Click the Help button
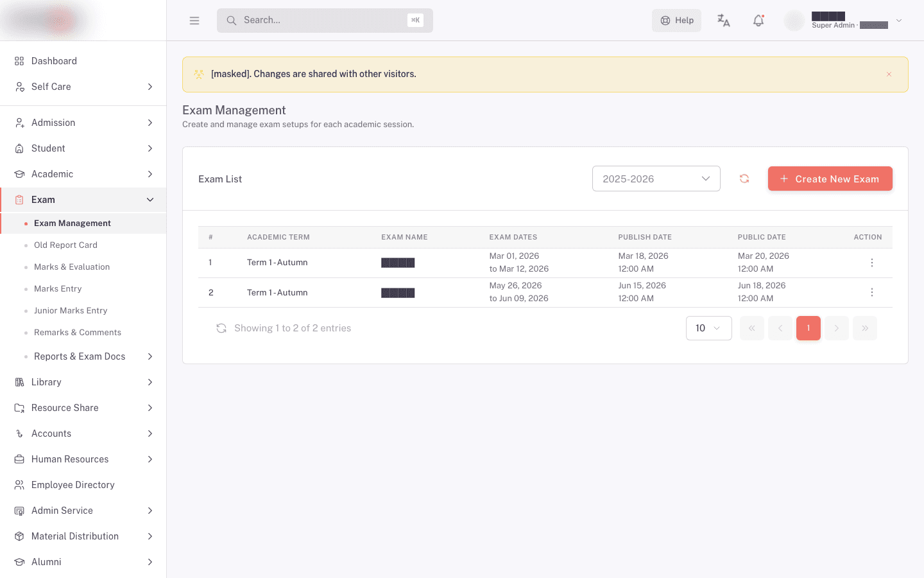Image resolution: width=924 pixels, height=578 pixels. (677, 21)
